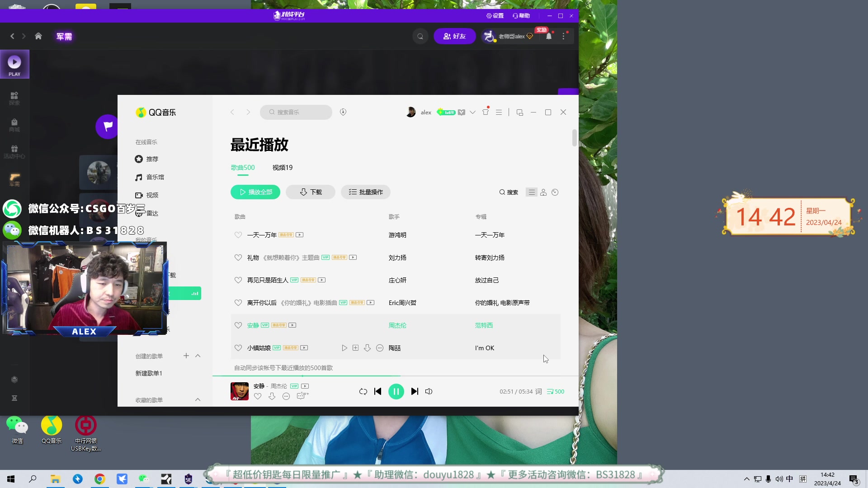
Task: Download the currently playing song in player bar
Action: [272, 396]
